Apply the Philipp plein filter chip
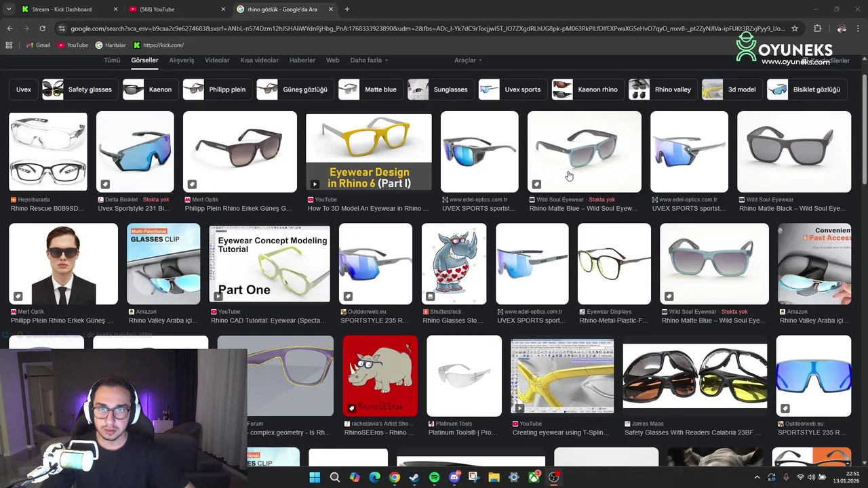 (x=218, y=89)
